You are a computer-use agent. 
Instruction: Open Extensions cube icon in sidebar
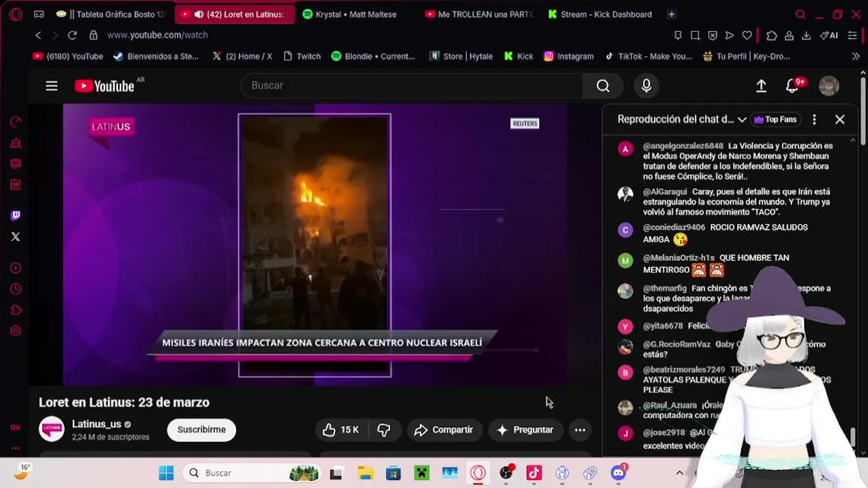pos(16,310)
